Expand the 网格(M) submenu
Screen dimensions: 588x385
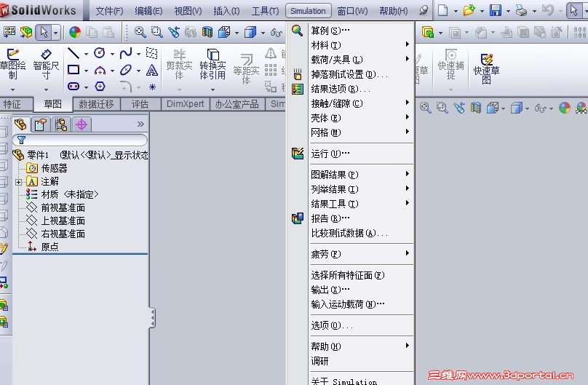pyautogui.click(x=361, y=132)
